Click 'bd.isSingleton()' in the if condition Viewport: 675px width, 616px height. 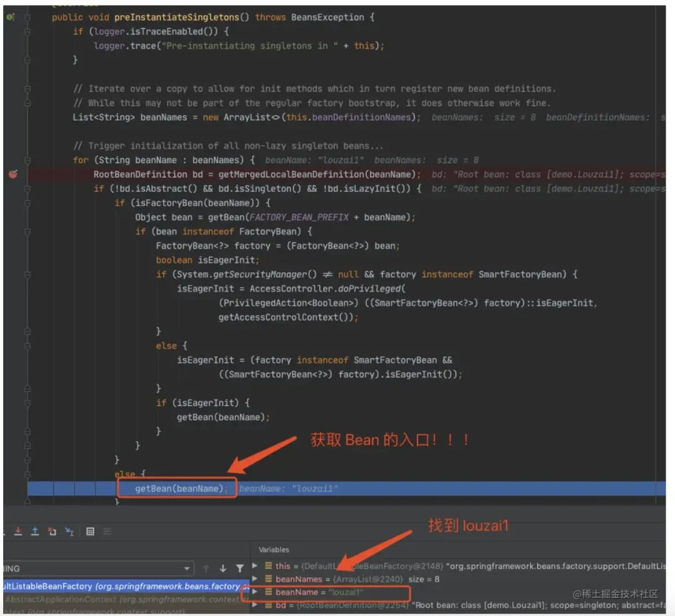click(260, 189)
